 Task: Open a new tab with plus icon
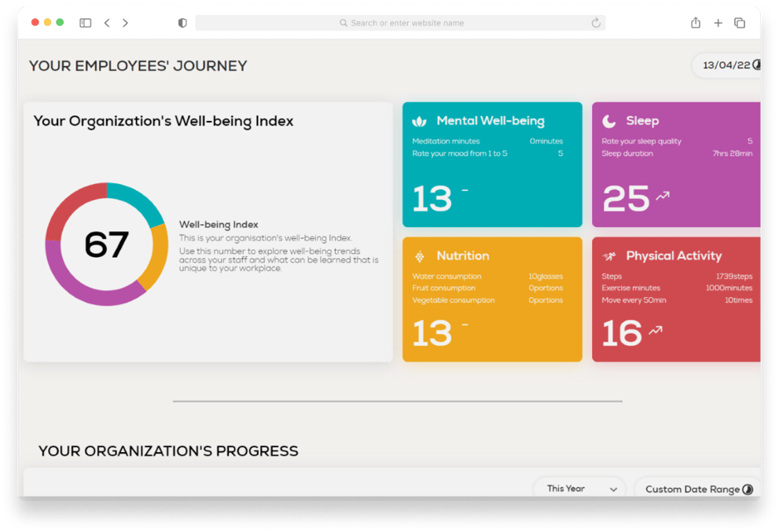[718, 23]
